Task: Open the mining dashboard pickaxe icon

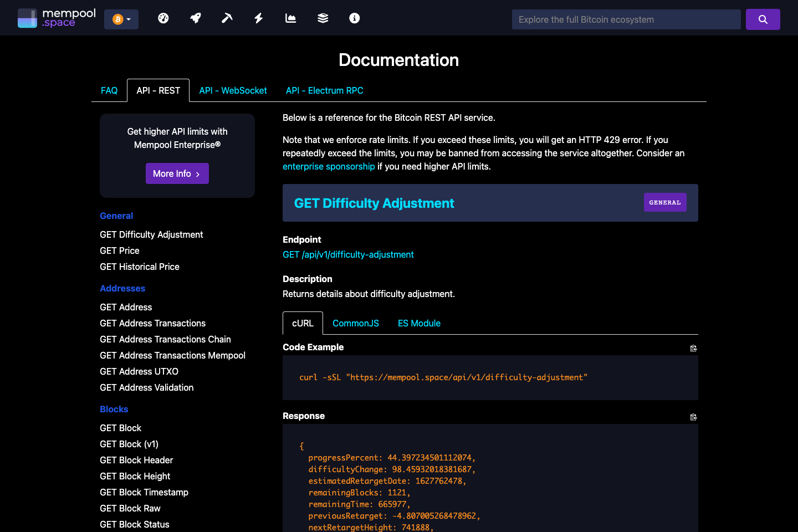Action: pyautogui.click(x=227, y=18)
